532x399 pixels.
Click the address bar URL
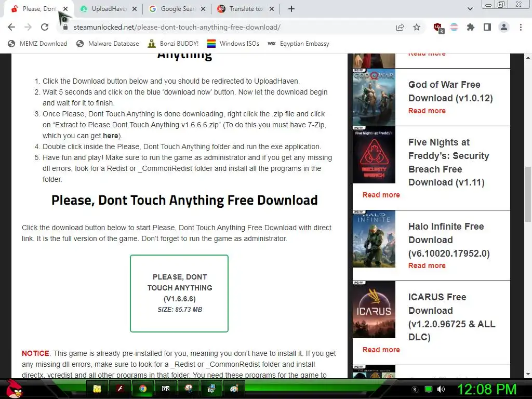pos(177,27)
